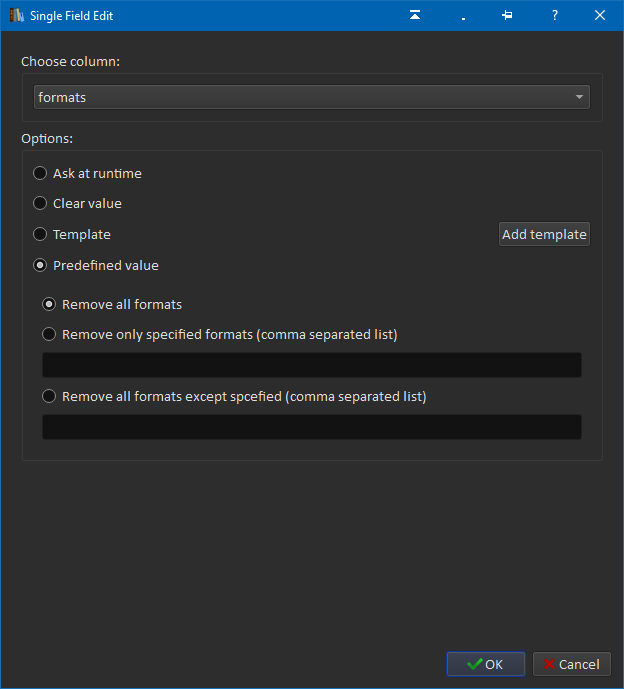Focus the except-specified formats text field

pos(311,427)
